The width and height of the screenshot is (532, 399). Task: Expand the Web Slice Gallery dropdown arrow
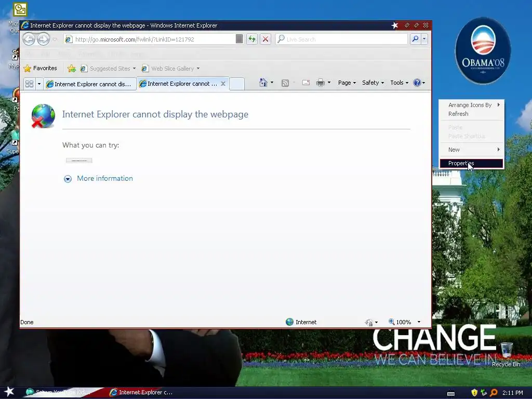198,69
